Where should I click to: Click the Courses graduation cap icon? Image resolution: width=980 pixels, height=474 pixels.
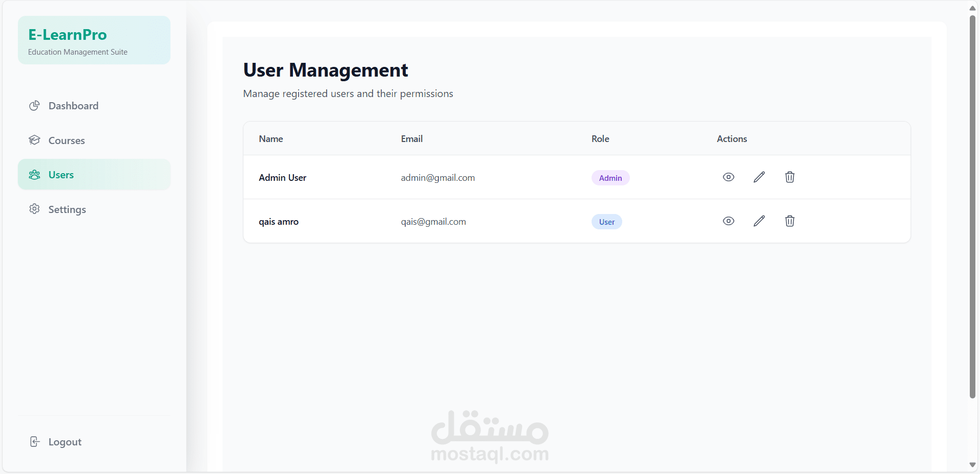[34, 140]
